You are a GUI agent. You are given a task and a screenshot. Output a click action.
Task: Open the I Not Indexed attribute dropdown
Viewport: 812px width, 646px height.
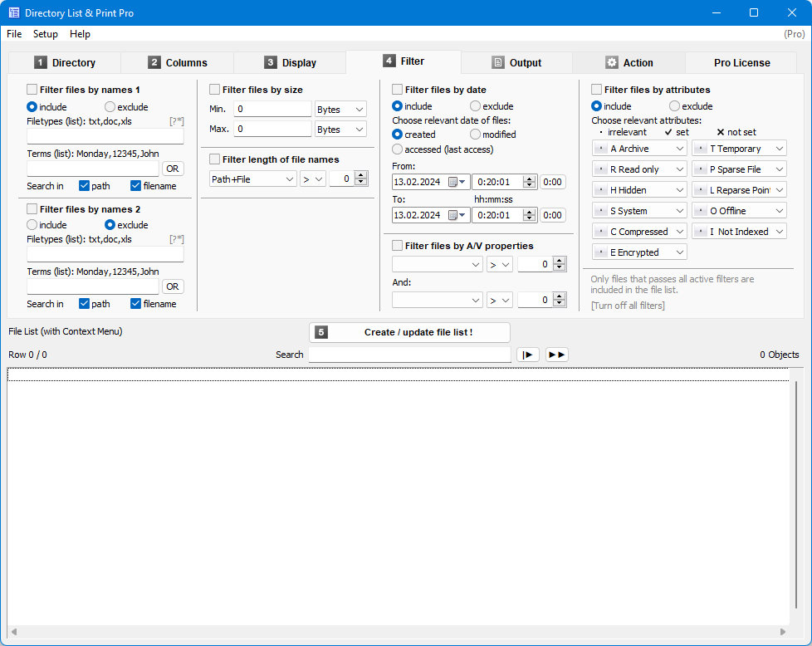click(x=739, y=232)
